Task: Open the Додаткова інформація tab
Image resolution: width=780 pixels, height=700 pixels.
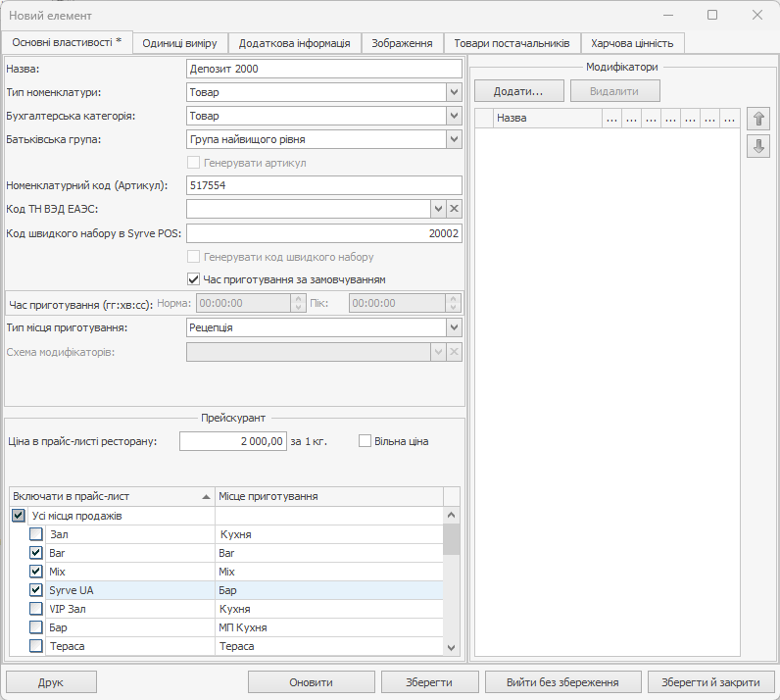Action: 295,43
